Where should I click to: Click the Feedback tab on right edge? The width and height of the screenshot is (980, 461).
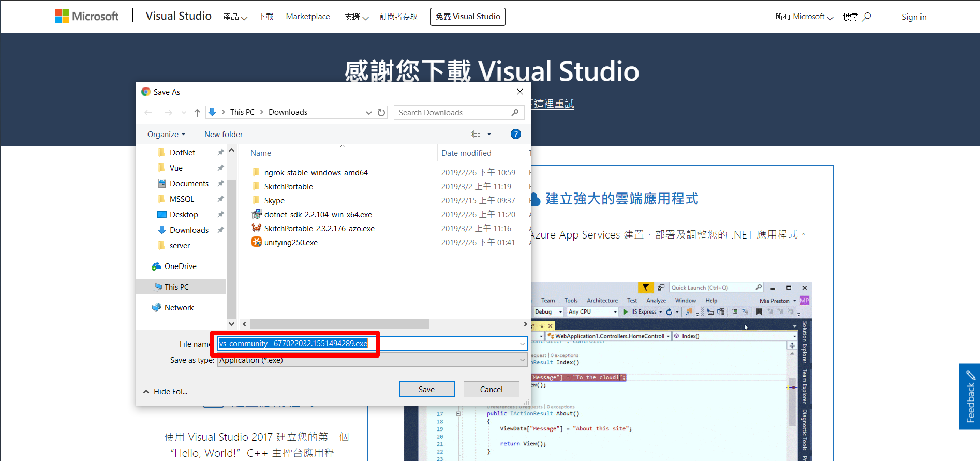pyautogui.click(x=969, y=396)
